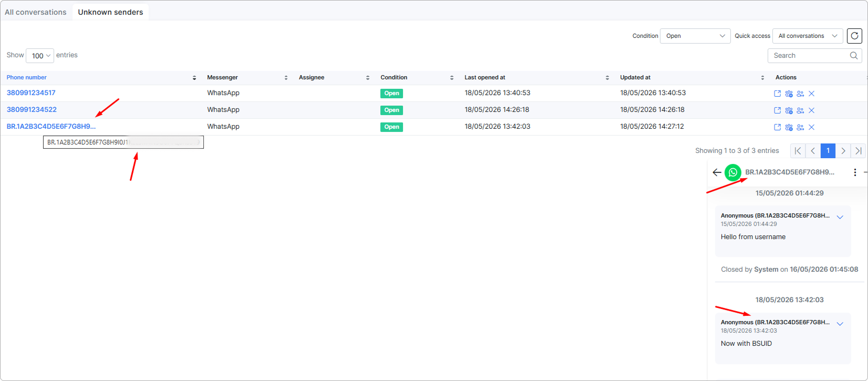Open conversation icon for 380991234522

[777, 110]
